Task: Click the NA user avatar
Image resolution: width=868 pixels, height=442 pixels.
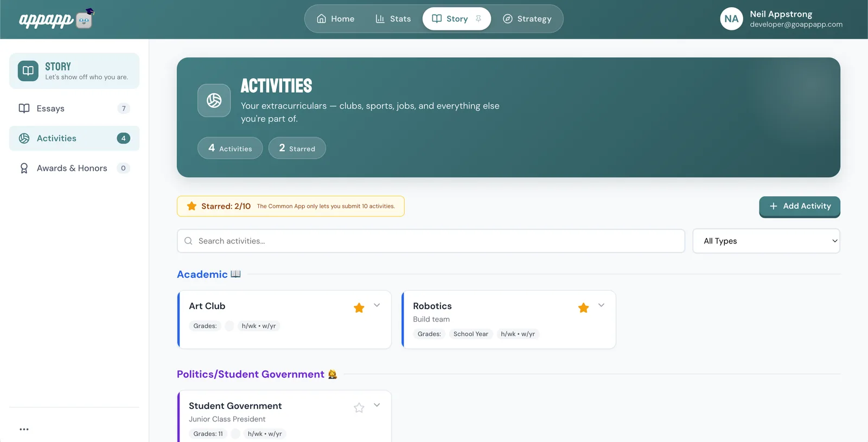Action: pyautogui.click(x=731, y=19)
